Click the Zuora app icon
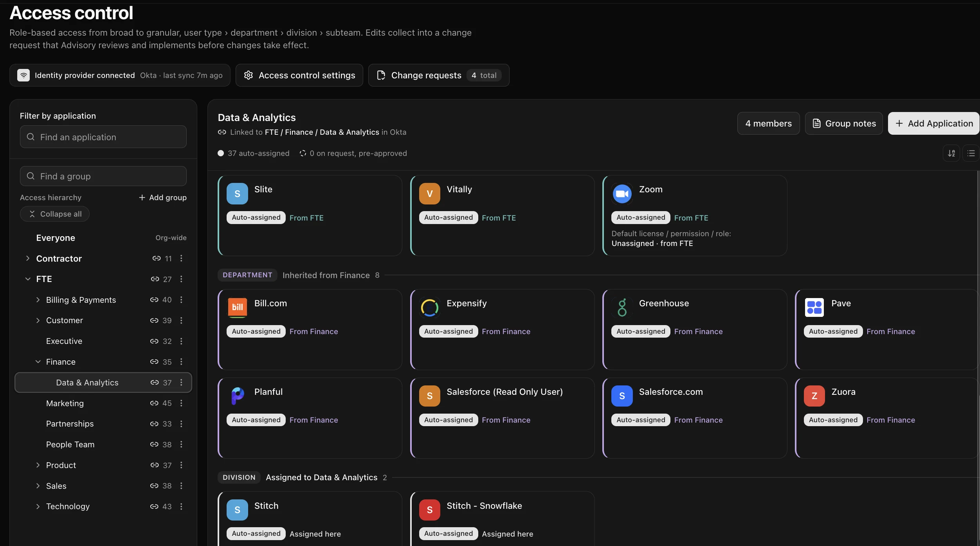 pyautogui.click(x=814, y=396)
